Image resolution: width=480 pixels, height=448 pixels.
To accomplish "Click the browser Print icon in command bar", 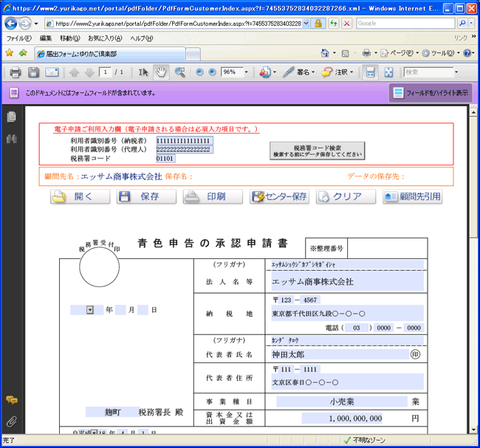I will 366,53.
